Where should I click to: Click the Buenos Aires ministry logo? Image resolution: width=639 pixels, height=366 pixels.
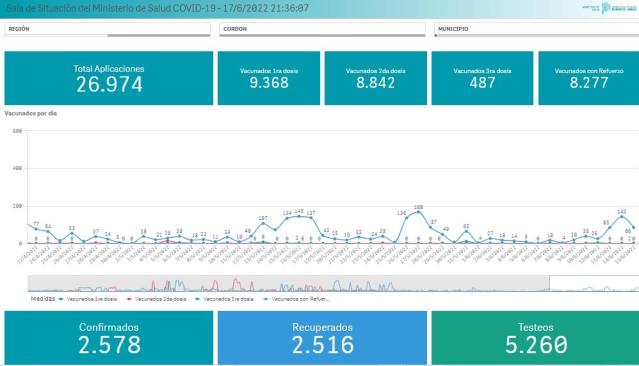coord(609,8)
